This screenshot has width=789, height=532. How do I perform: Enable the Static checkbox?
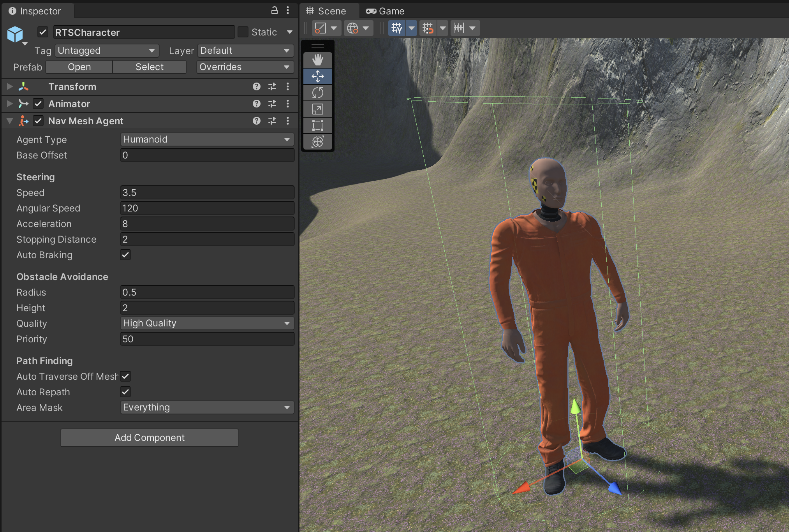pos(243,32)
